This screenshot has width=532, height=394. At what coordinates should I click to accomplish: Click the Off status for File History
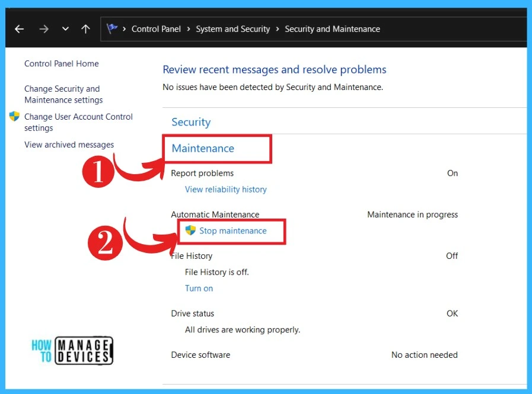(452, 256)
